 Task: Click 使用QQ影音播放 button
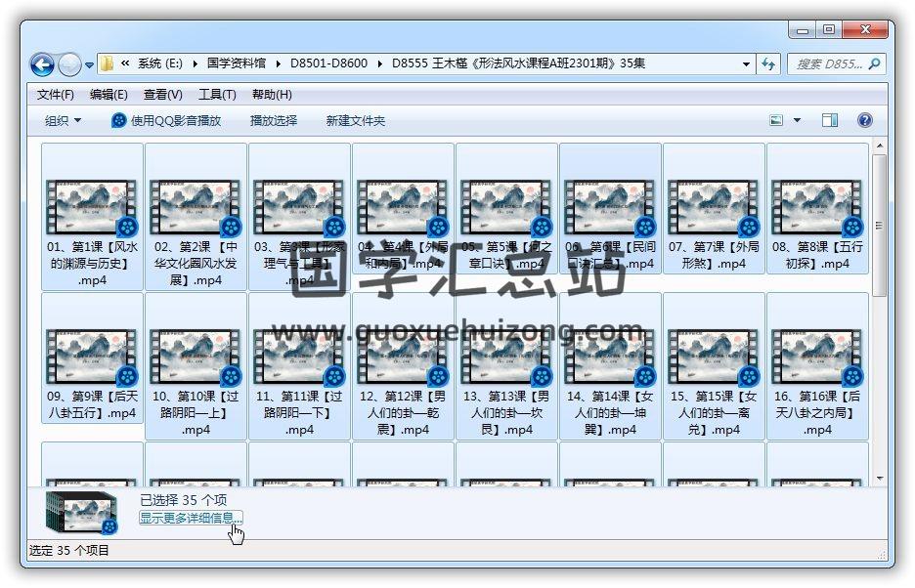166,120
